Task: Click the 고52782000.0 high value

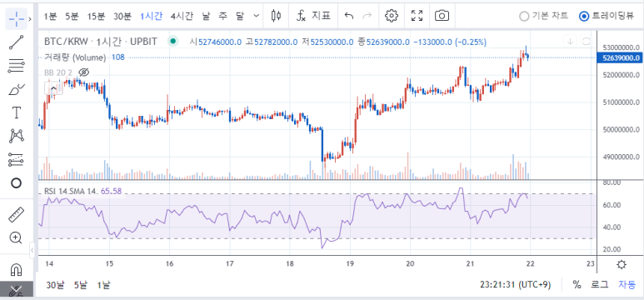Action: [x=271, y=42]
